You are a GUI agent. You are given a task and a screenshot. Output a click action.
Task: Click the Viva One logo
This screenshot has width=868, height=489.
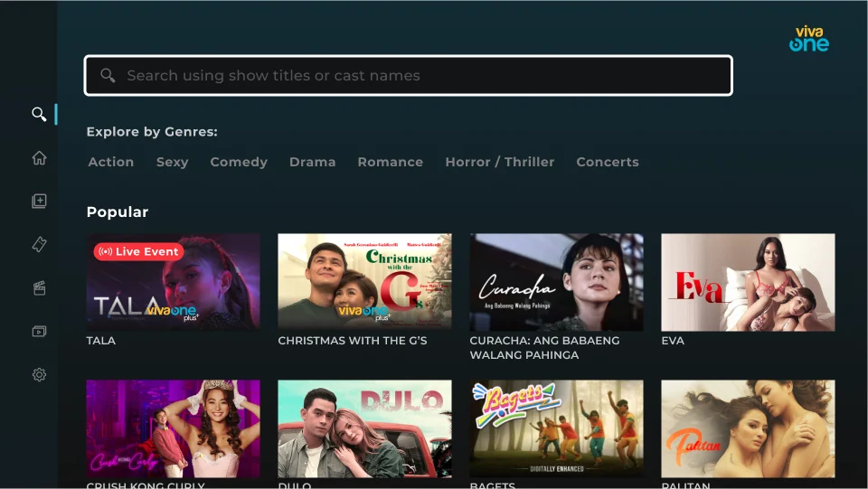[808, 39]
